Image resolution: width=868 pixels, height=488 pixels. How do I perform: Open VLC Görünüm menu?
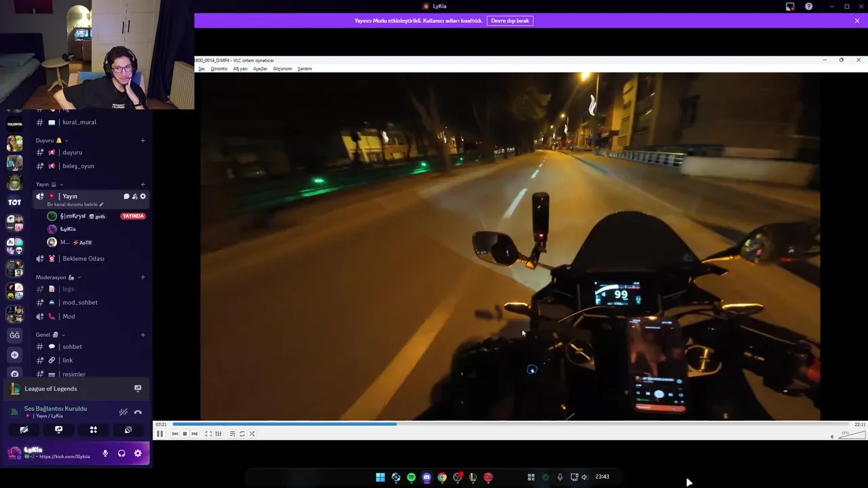pyautogui.click(x=283, y=68)
